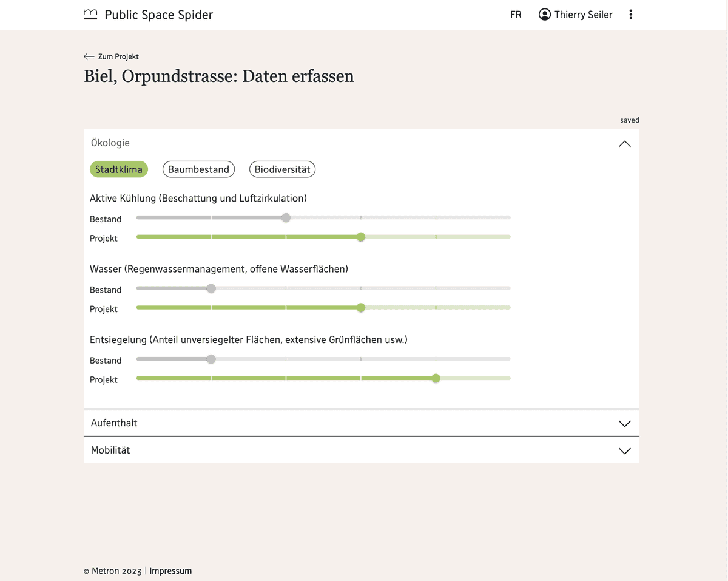Expand the Mobilität section
This screenshot has height=581, width=728.
[361, 450]
